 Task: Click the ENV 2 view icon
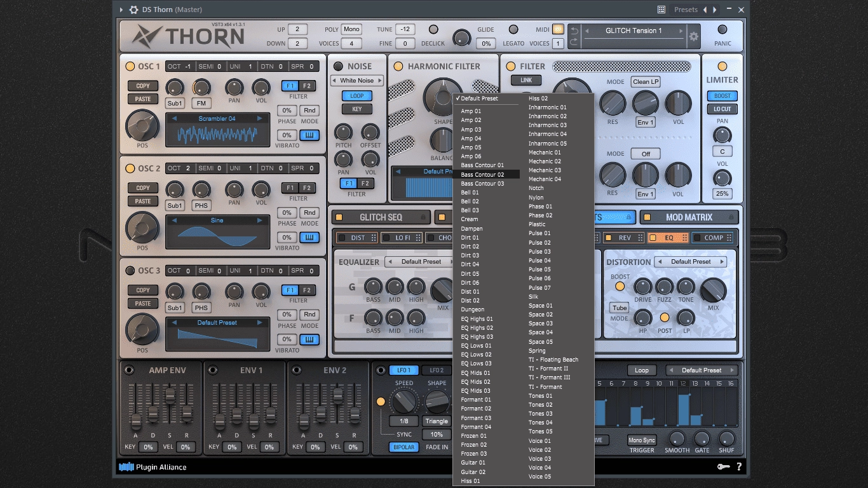[x=297, y=370]
